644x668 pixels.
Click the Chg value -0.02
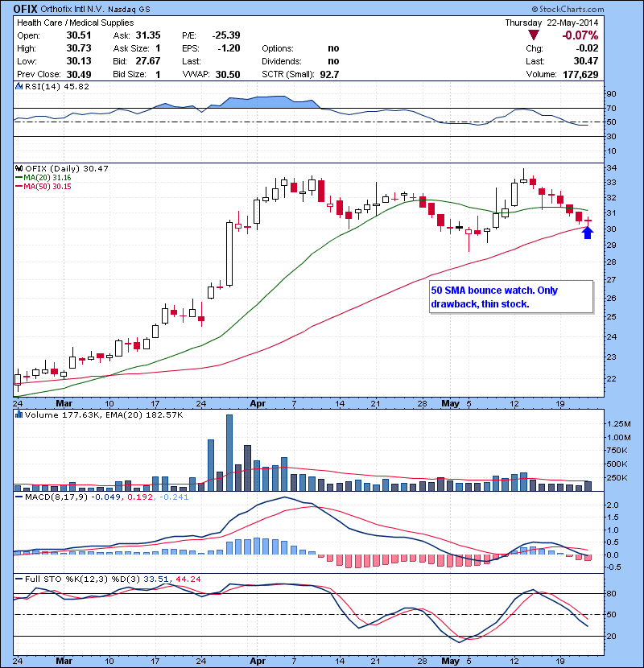(x=587, y=48)
